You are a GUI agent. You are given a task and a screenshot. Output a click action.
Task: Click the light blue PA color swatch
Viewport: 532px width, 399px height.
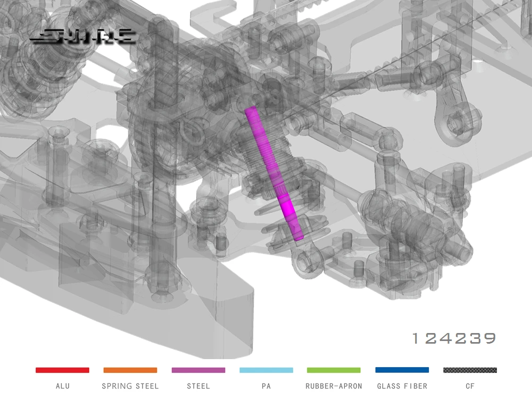click(x=267, y=370)
